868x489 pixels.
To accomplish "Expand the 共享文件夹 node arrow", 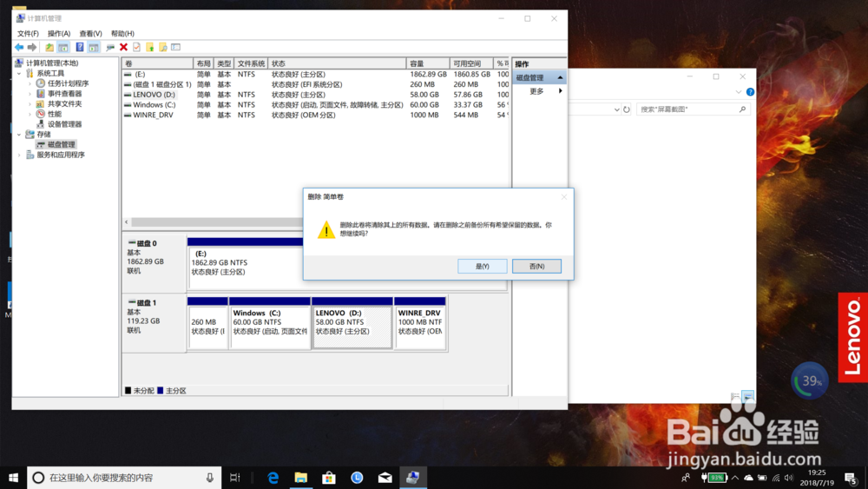I will click(30, 104).
